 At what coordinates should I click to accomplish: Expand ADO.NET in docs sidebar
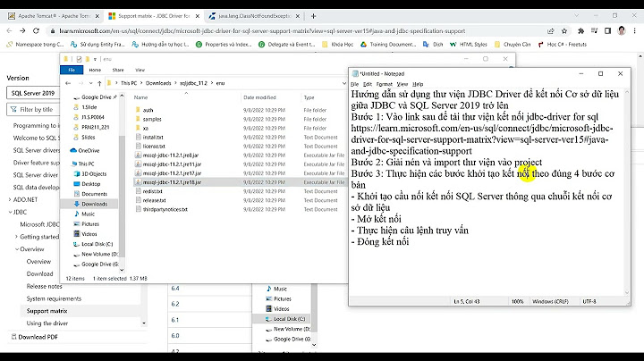pyautogui.click(x=10, y=200)
